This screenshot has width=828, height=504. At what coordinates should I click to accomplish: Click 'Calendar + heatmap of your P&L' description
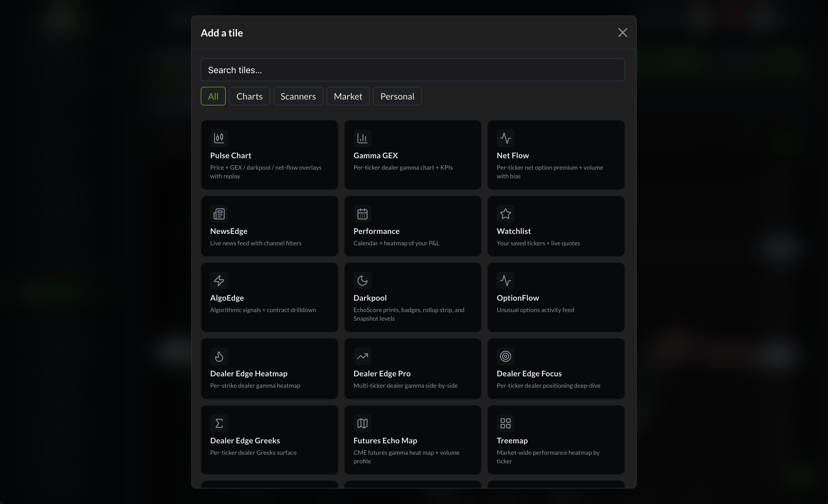click(396, 243)
